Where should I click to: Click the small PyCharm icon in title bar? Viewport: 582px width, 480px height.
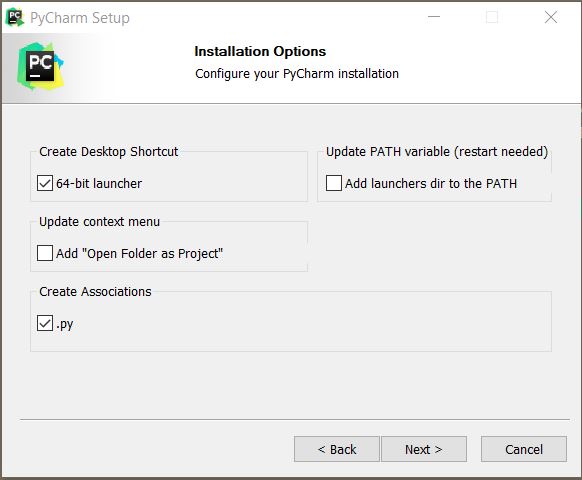coord(15,17)
